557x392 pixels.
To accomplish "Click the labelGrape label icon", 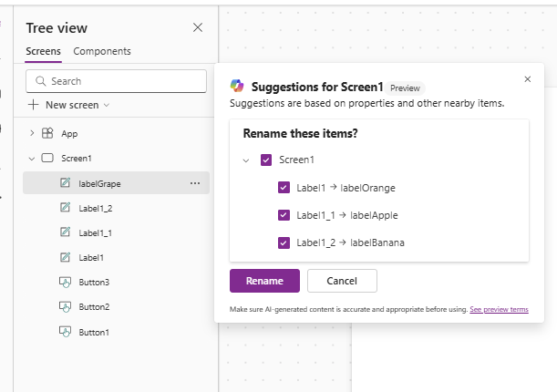I will coord(65,183).
